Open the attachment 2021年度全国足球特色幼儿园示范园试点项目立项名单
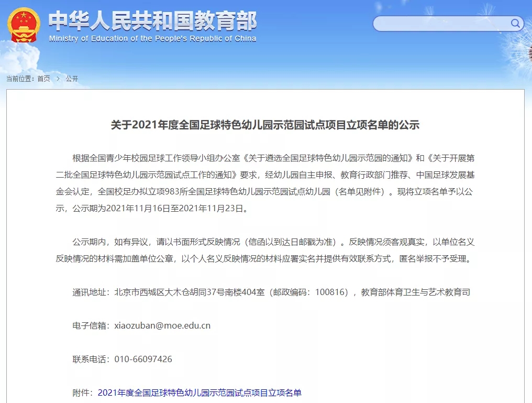The width and height of the screenshot is (532, 403). click(x=199, y=393)
